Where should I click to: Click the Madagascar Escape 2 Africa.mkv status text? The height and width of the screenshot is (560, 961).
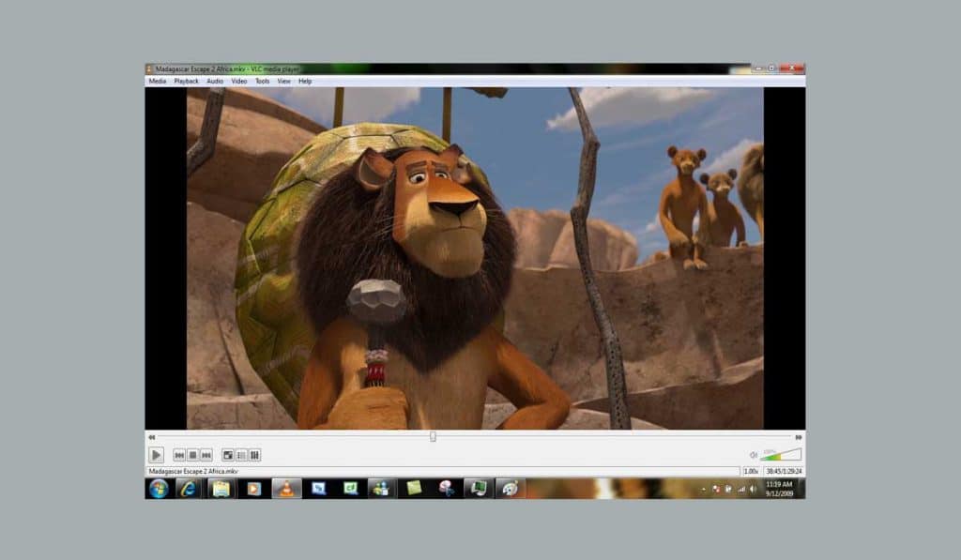(193, 471)
